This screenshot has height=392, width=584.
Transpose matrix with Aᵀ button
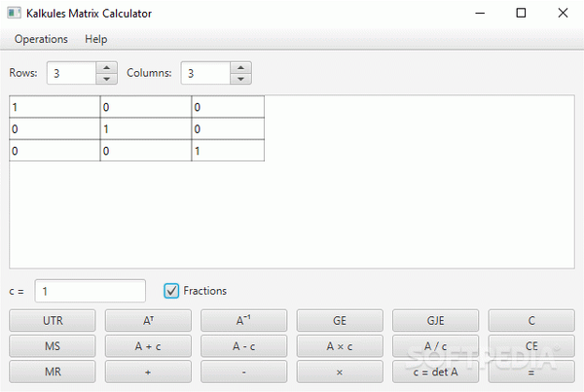pos(148,321)
